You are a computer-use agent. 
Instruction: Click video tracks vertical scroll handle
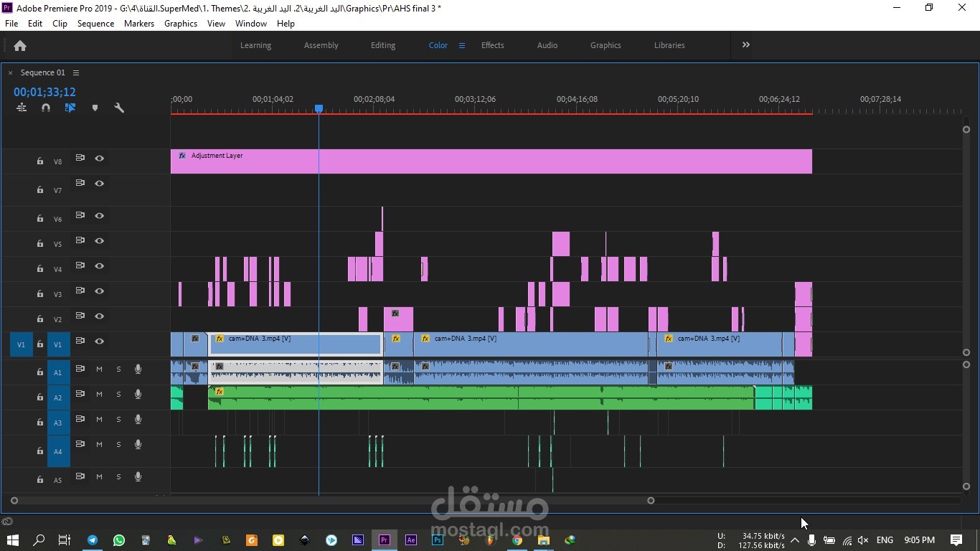[966, 129]
